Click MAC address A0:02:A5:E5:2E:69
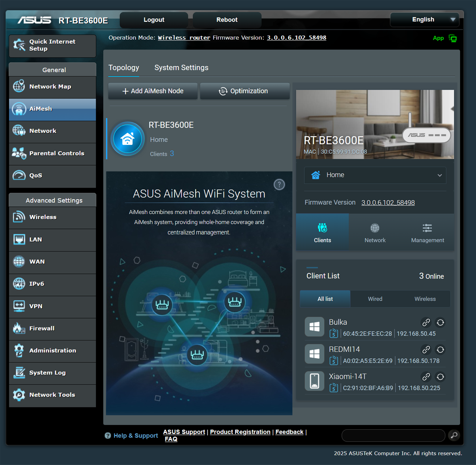This screenshot has width=476, height=465. [368, 361]
